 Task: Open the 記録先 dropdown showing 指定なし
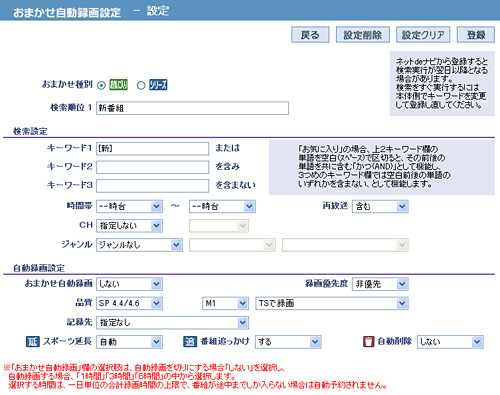[x=172, y=322]
